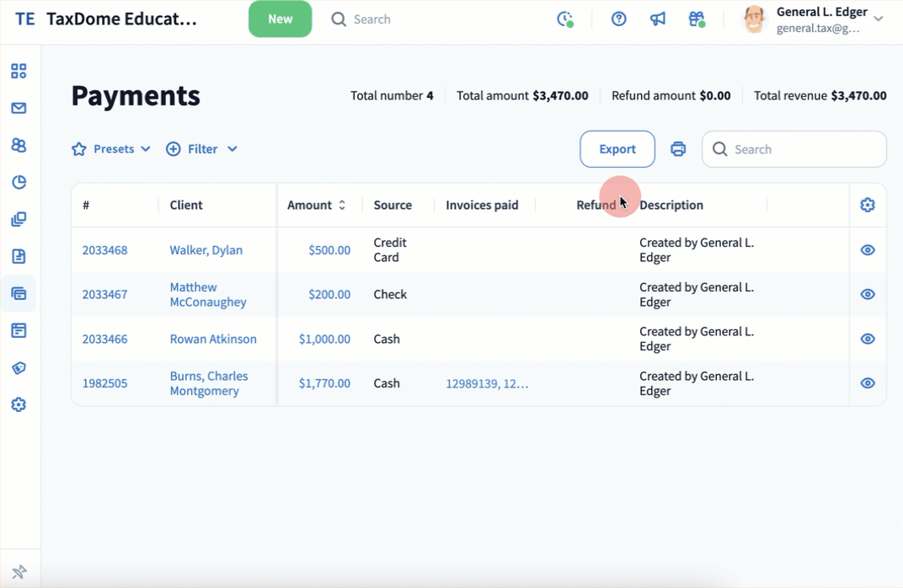903x588 pixels.
Task: Expand the General L. Edger account menu
Action: [879, 19]
